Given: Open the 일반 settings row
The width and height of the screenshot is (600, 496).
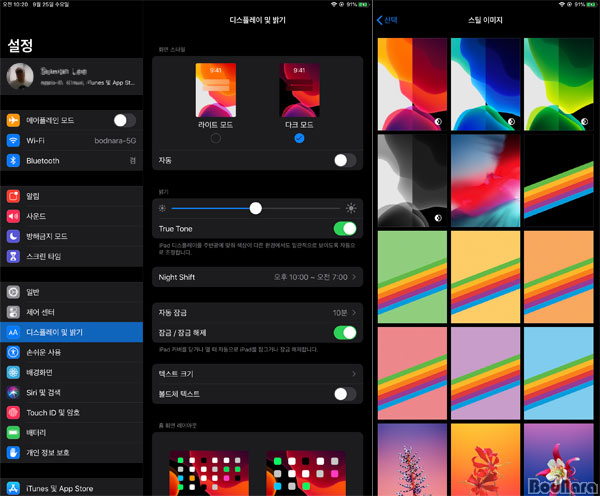Looking at the screenshot, I should point(72,292).
